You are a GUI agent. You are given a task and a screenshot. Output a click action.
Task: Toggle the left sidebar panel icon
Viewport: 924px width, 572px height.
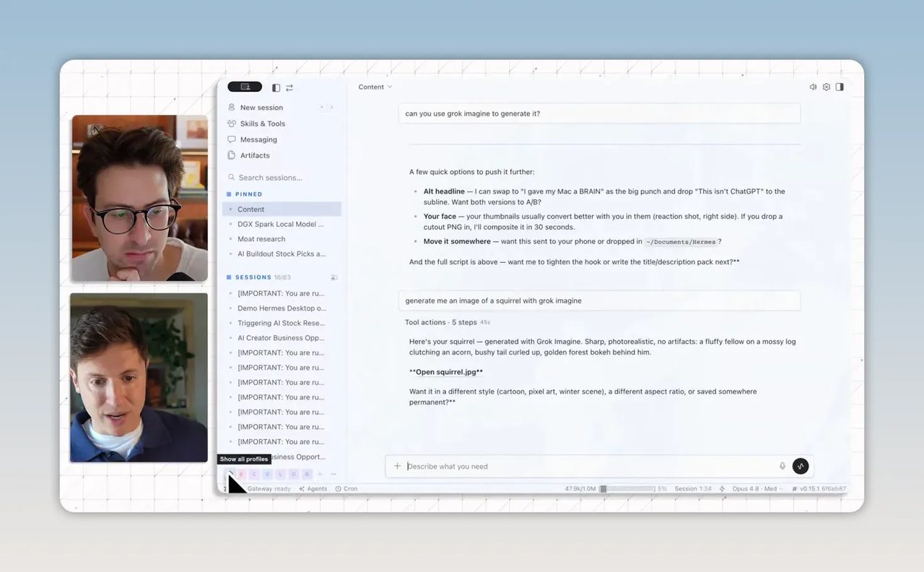[x=276, y=87]
